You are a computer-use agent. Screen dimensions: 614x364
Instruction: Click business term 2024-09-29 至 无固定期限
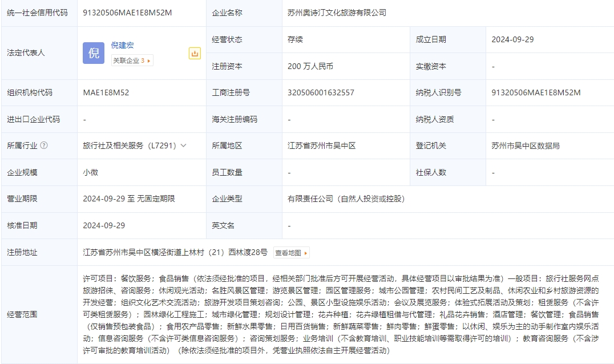pyautogui.click(x=129, y=199)
